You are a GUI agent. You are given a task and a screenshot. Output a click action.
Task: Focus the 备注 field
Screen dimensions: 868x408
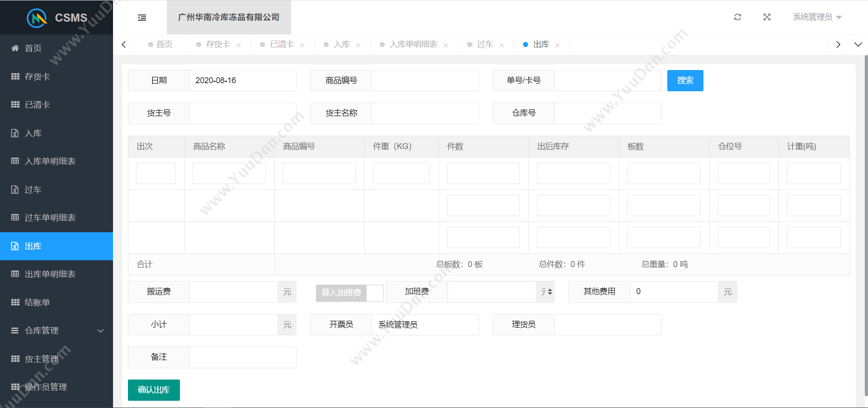click(x=243, y=357)
